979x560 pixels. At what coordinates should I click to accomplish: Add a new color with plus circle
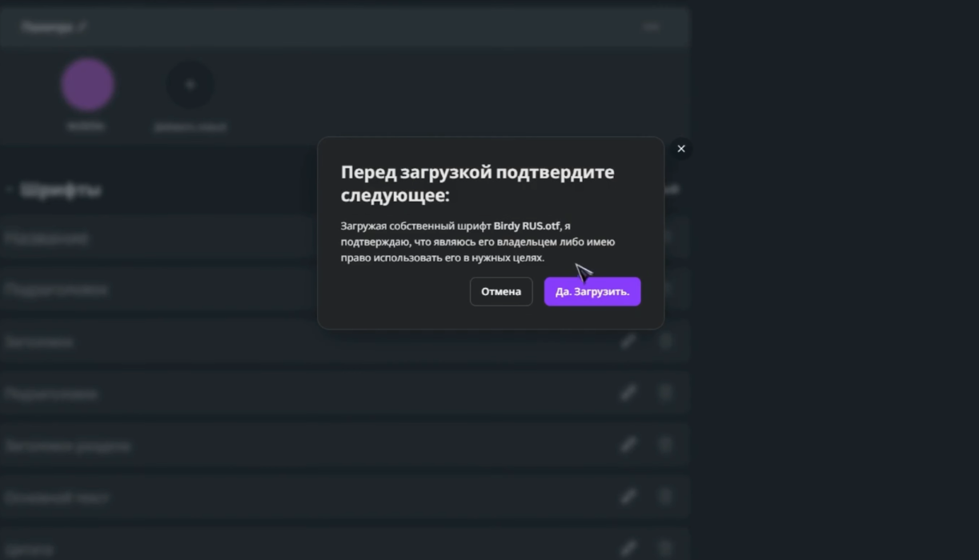click(190, 85)
